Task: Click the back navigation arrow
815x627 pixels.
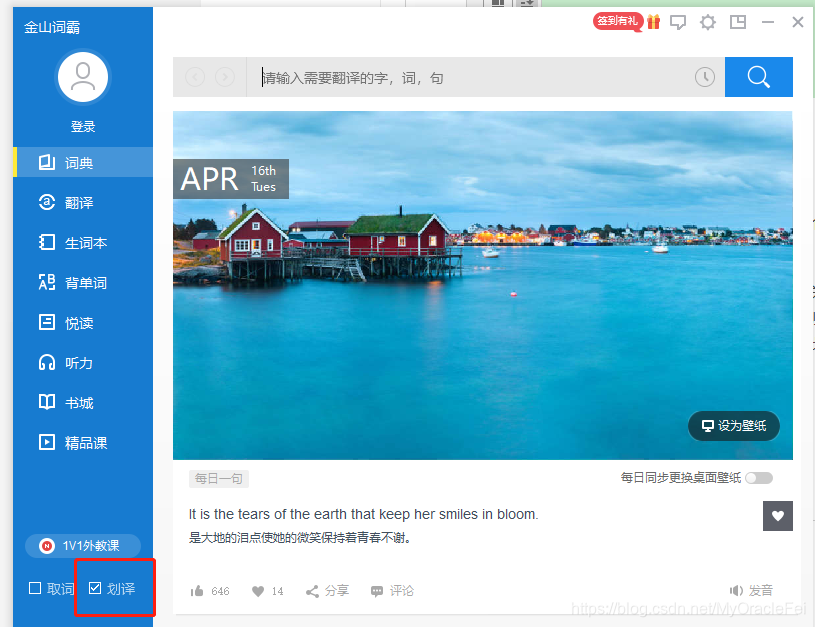Action: tap(195, 77)
